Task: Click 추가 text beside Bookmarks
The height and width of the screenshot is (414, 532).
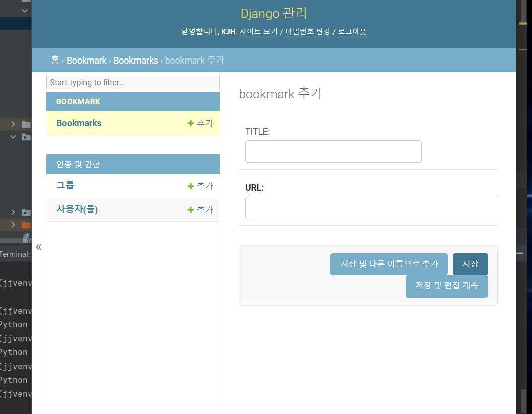Action: [x=205, y=123]
